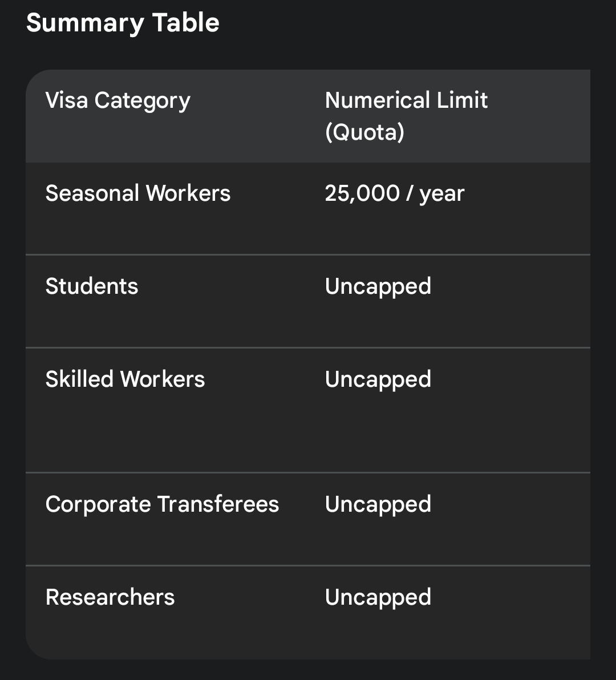Select the Visa Category column header
Image resolution: width=616 pixels, height=680 pixels.
pyautogui.click(x=118, y=101)
